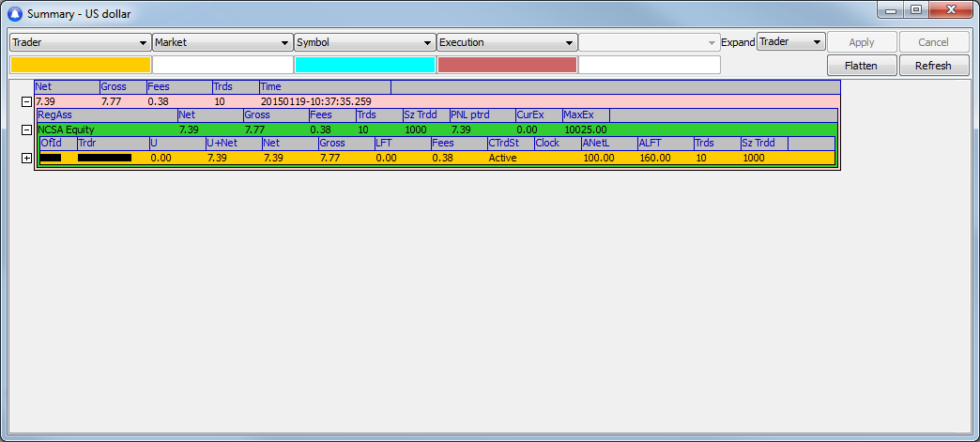This screenshot has width=980, height=442.
Task: Select the cyan swatch under Symbol
Action: tap(365, 65)
